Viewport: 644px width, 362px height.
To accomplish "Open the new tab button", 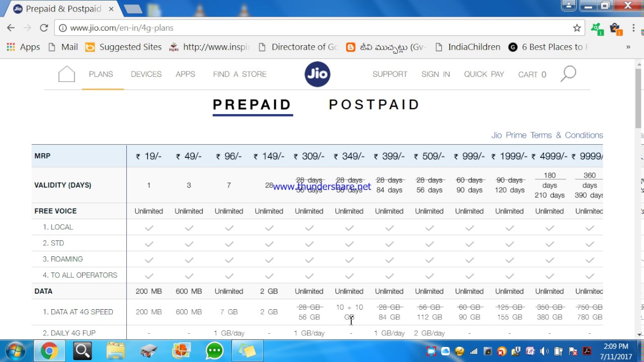I will click(133, 9).
